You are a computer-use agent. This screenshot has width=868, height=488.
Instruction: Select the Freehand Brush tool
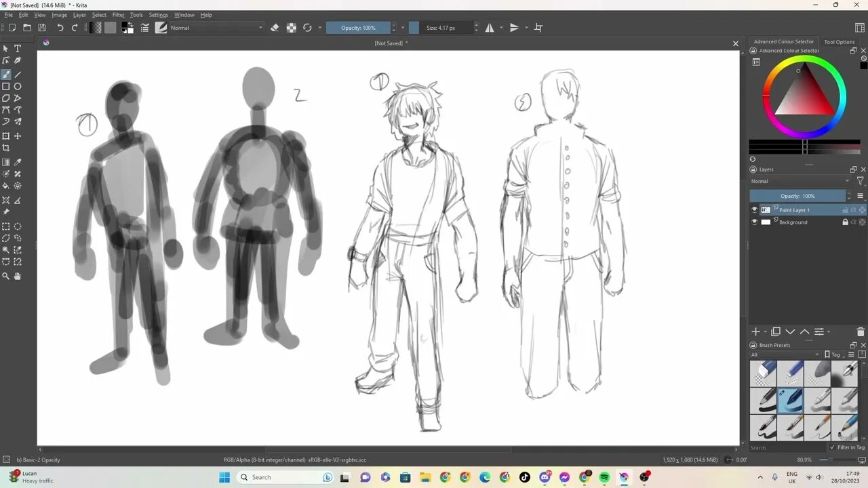tap(6, 75)
